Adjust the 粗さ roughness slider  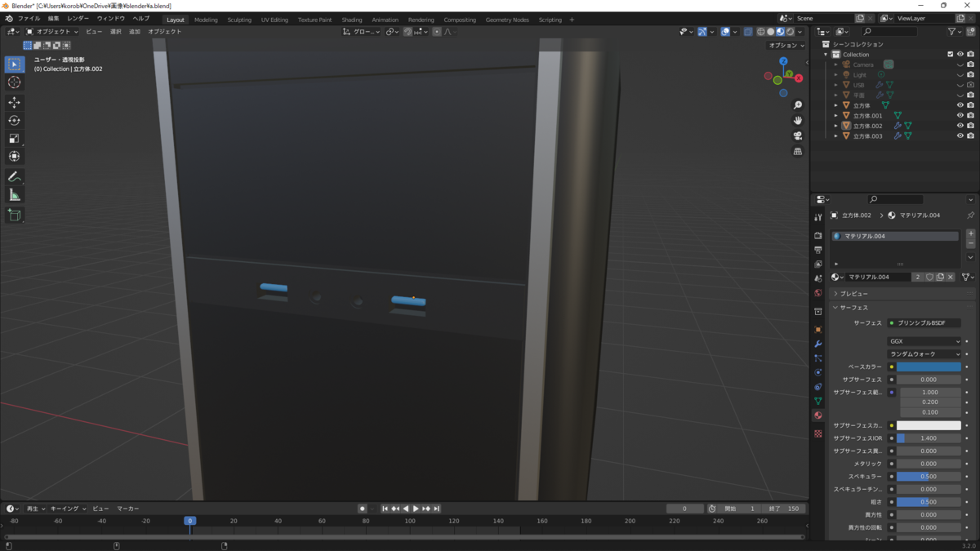point(929,502)
